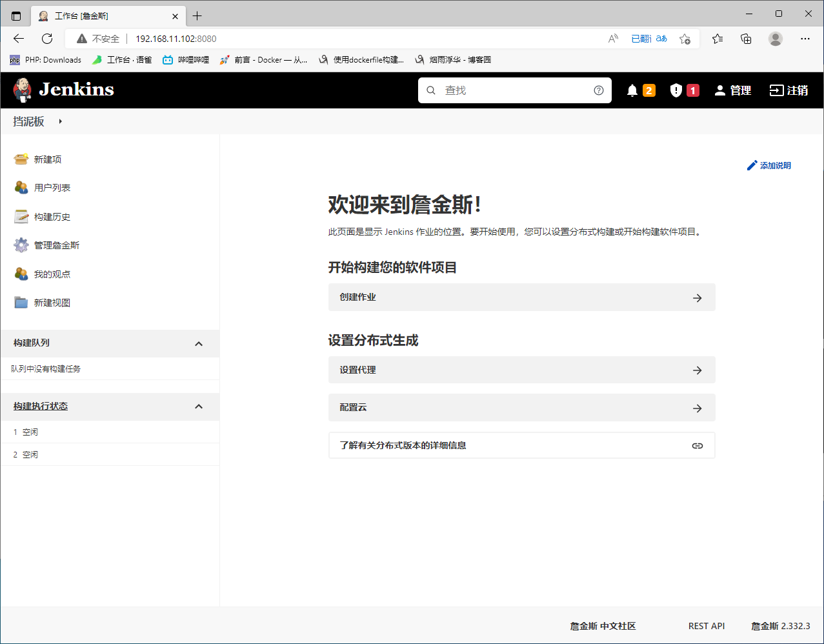Click the 管理詹金斯 gear icon
Viewport: 824px width, 644px height.
click(x=21, y=245)
